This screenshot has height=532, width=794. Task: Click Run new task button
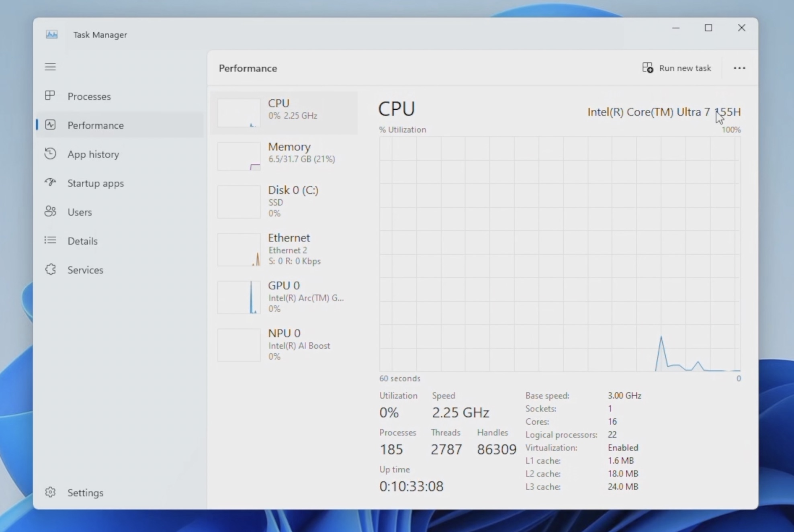tap(677, 68)
